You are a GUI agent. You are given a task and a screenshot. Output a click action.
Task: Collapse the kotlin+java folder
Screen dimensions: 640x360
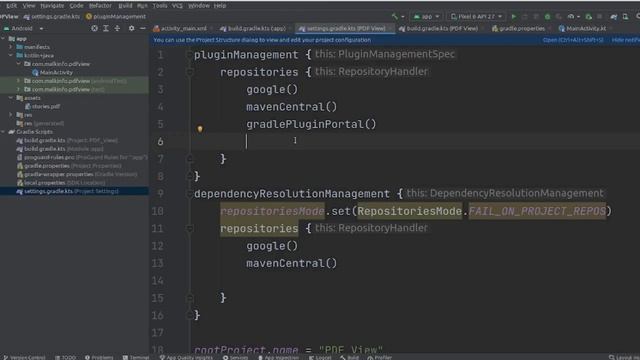click(x=11, y=56)
